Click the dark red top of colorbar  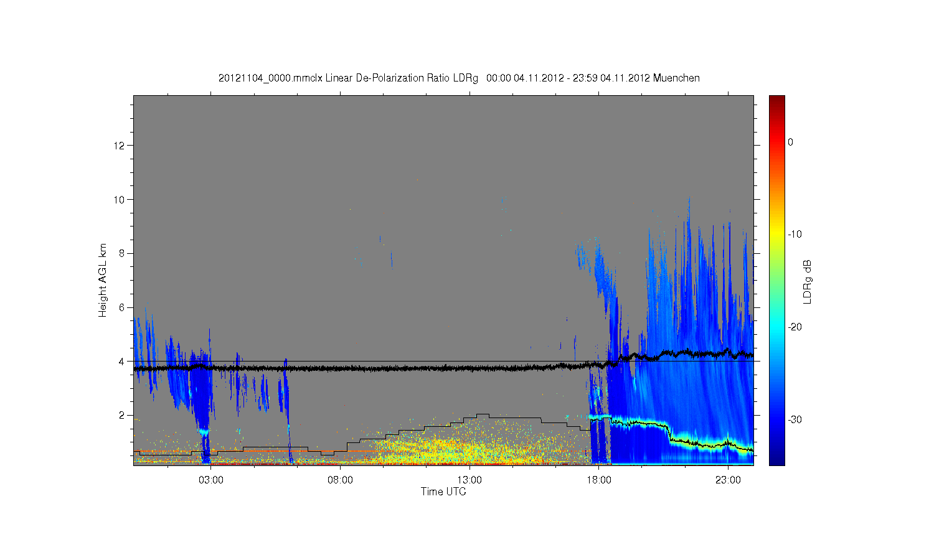pos(777,100)
